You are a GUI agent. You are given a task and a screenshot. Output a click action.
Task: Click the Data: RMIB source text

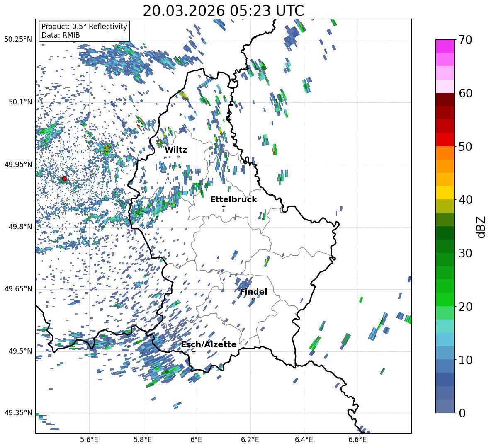click(61, 36)
